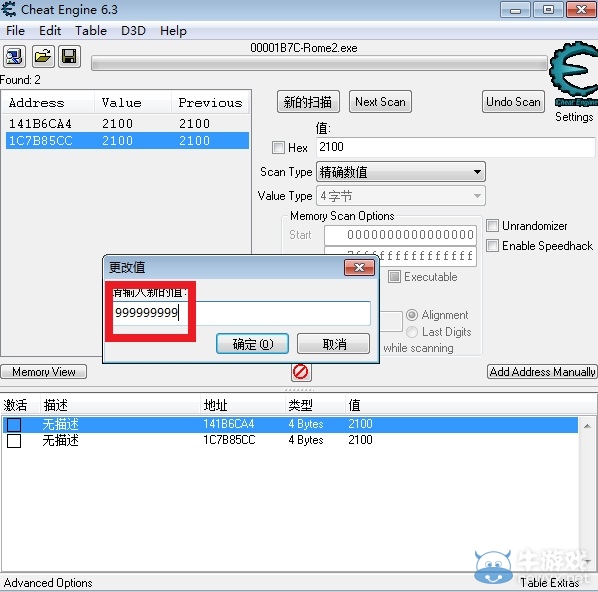
Task: Click the scan progress bar
Action: [x=319, y=63]
